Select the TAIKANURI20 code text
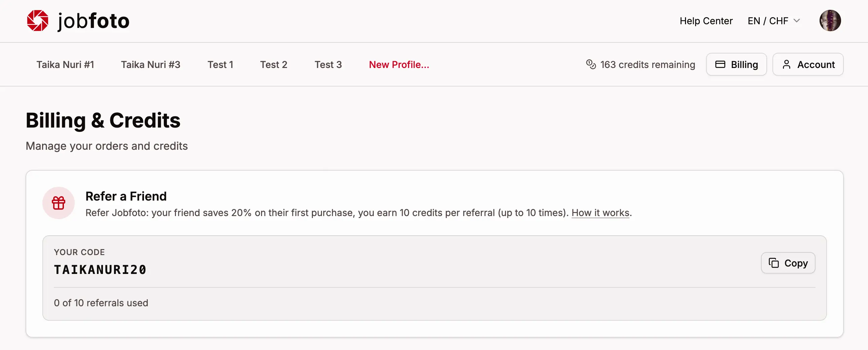Viewport: 868px width, 350px height. coord(100,270)
